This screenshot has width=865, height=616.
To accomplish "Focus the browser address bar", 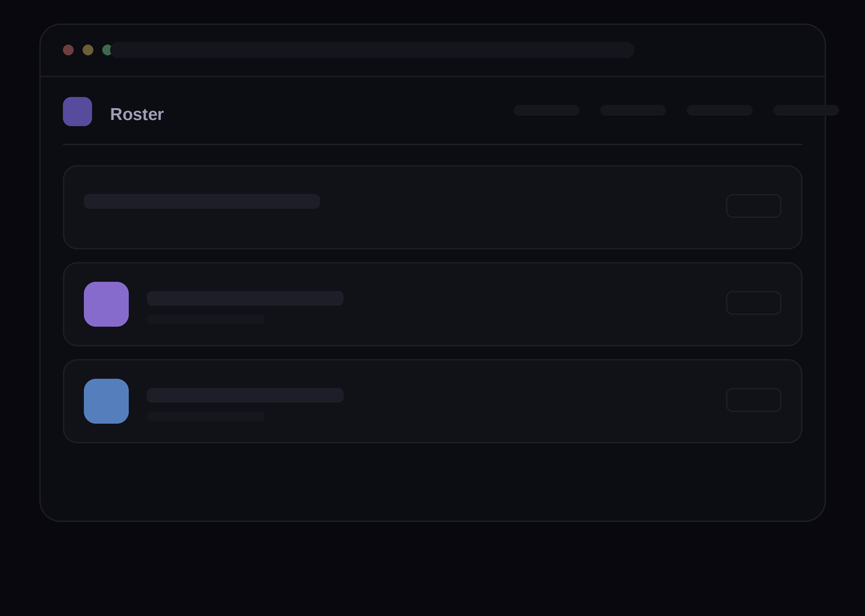I will pyautogui.click(x=372, y=50).
